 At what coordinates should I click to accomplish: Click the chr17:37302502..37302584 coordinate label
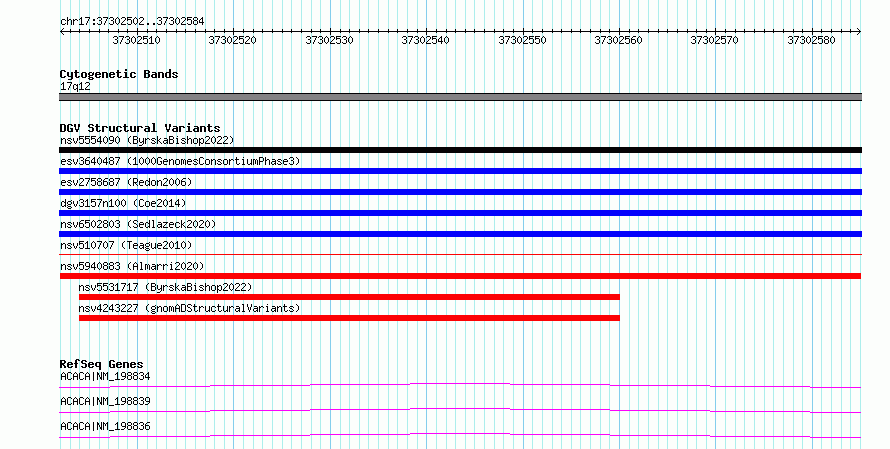click(132, 22)
